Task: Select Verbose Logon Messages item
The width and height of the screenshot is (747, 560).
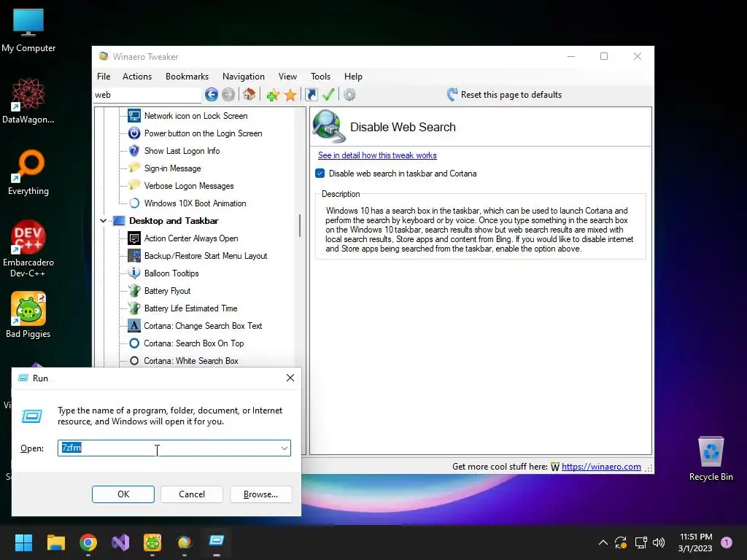Action: pos(189,186)
